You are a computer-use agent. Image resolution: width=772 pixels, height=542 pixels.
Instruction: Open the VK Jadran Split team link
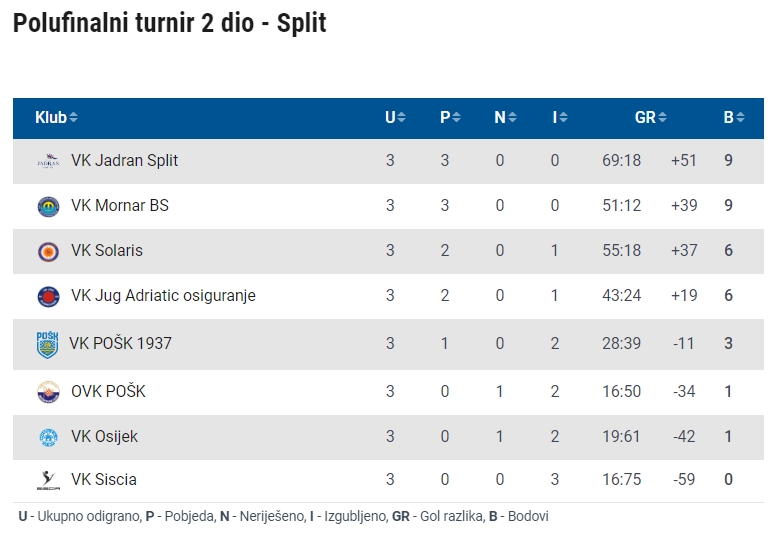124,160
